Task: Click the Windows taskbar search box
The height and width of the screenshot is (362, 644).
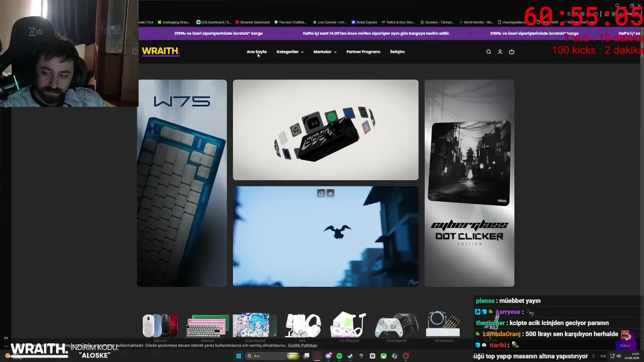Action: coord(272,356)
